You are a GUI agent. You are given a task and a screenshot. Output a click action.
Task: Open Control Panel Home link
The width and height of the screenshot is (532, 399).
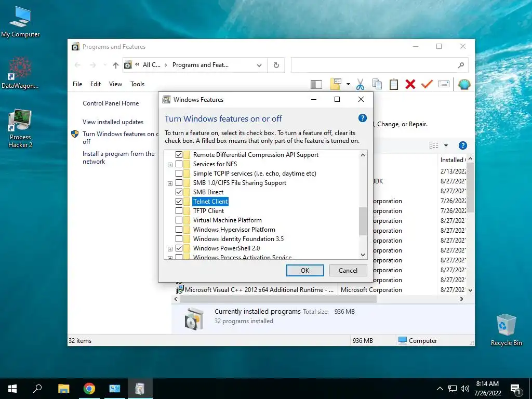click(111, 103)
